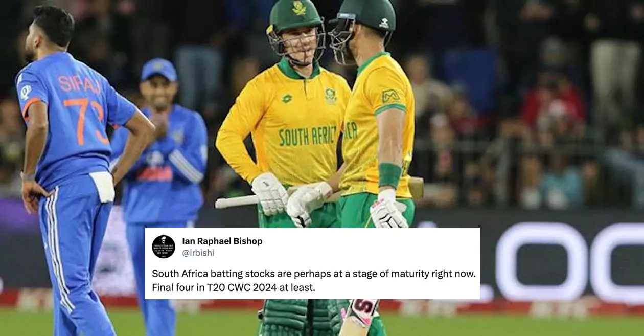Click the cricket board crest on yellow shirt
Viewport: 644px width, 336px height.
pos(331,96)
